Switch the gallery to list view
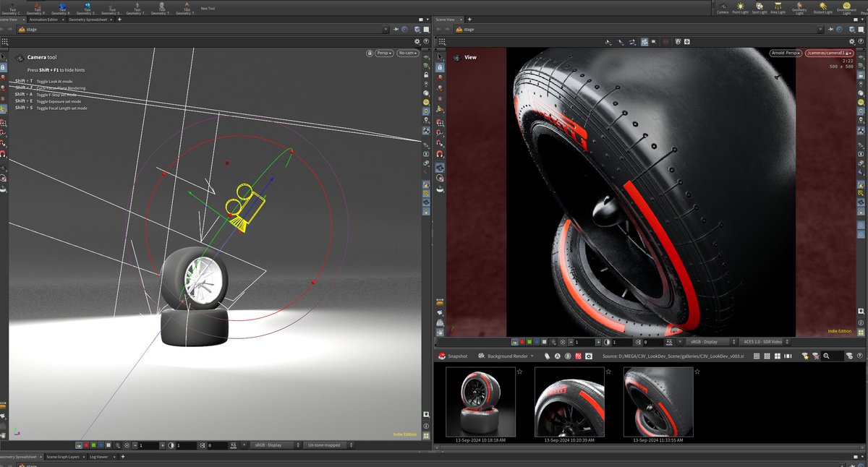The height and width of the screenshot is (467, 868). (757, 356)
